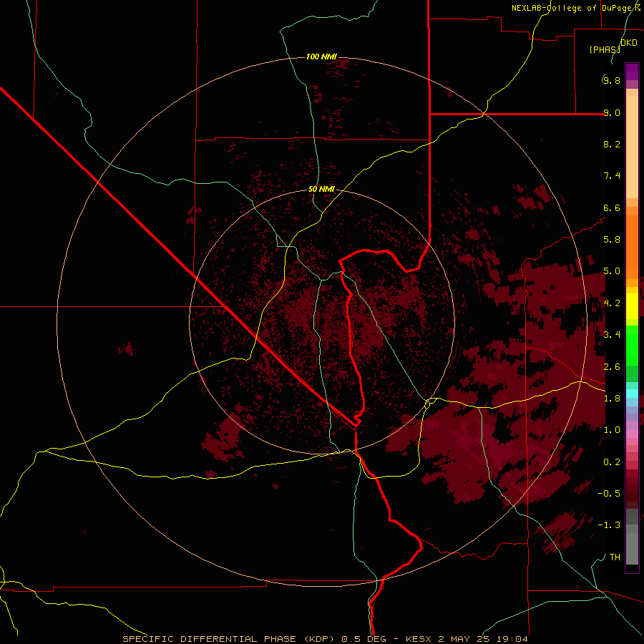Click the pink segment of the color bar
The width and height of the screenshot is (644, 644).
coord(632,434)
